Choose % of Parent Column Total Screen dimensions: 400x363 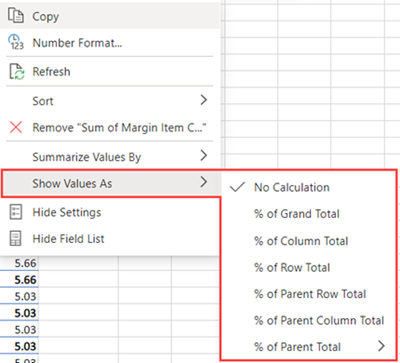(x=309, y=320)
